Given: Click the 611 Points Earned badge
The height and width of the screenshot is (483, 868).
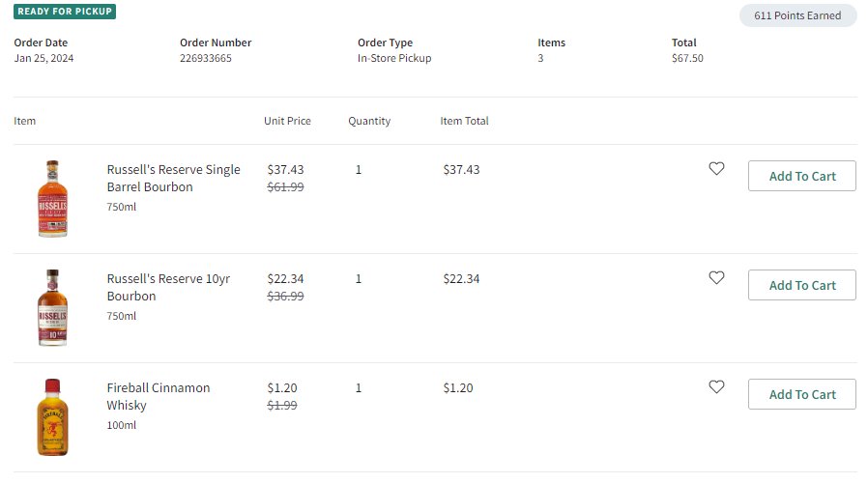Looking at the screenshot, I should click(x=797, y=15).
